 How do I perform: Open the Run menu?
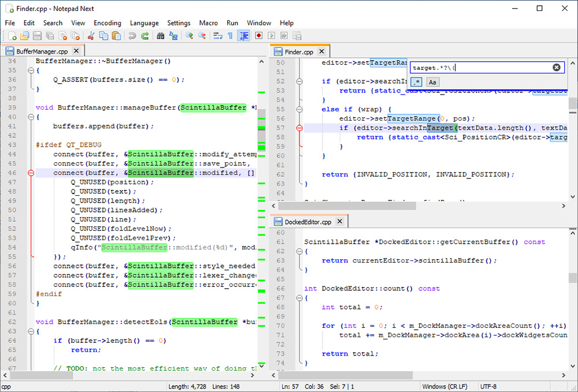click(232, 23)
